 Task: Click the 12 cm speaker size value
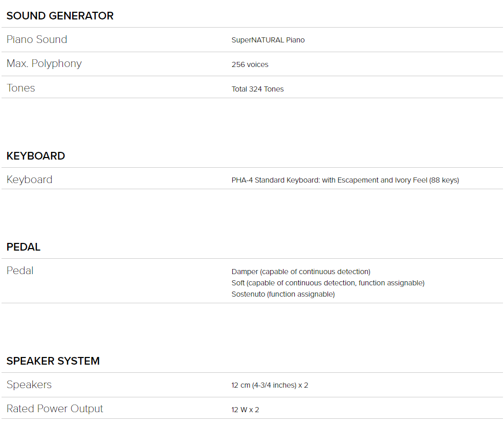[270, 385]
